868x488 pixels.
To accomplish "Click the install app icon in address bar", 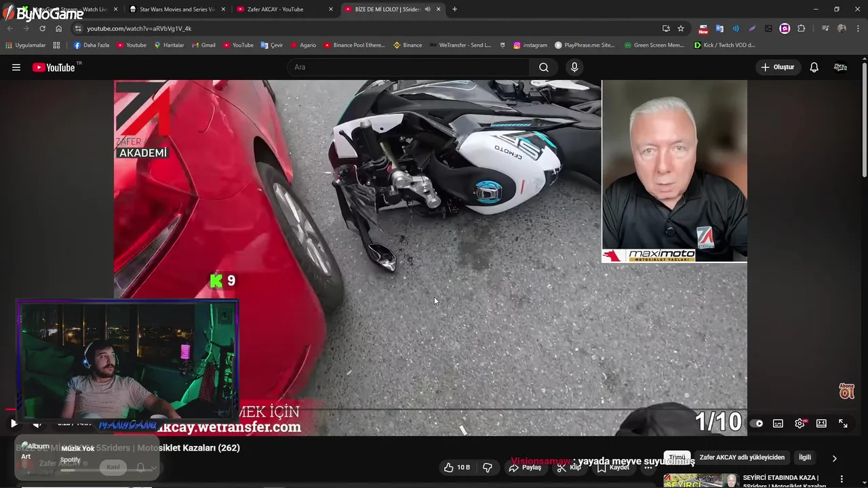I will point(666,28).
